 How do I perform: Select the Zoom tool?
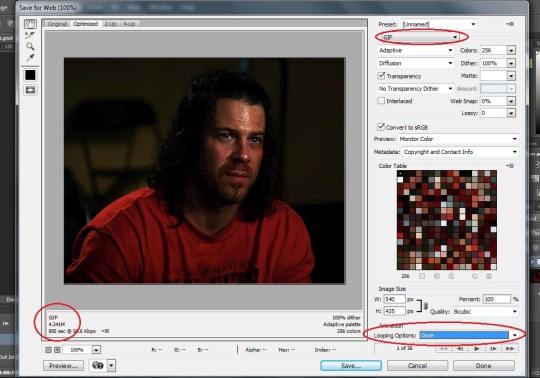tap(30, 46)
